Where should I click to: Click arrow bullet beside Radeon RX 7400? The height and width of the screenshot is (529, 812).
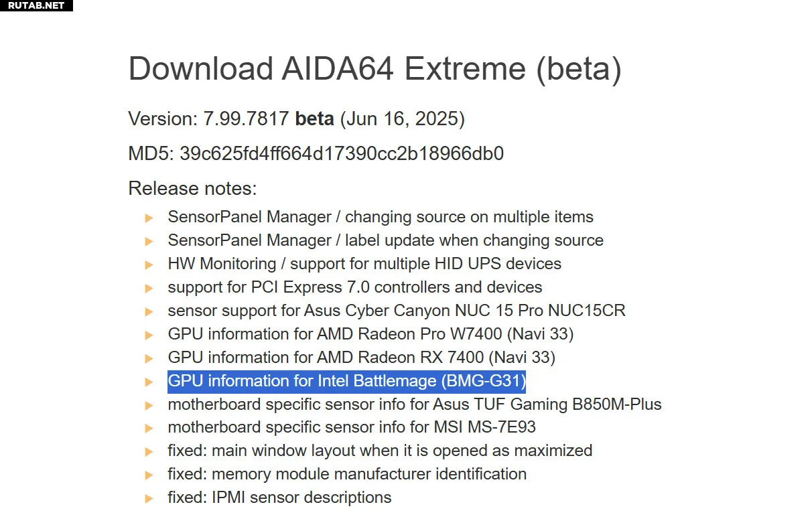coord(149,358)
